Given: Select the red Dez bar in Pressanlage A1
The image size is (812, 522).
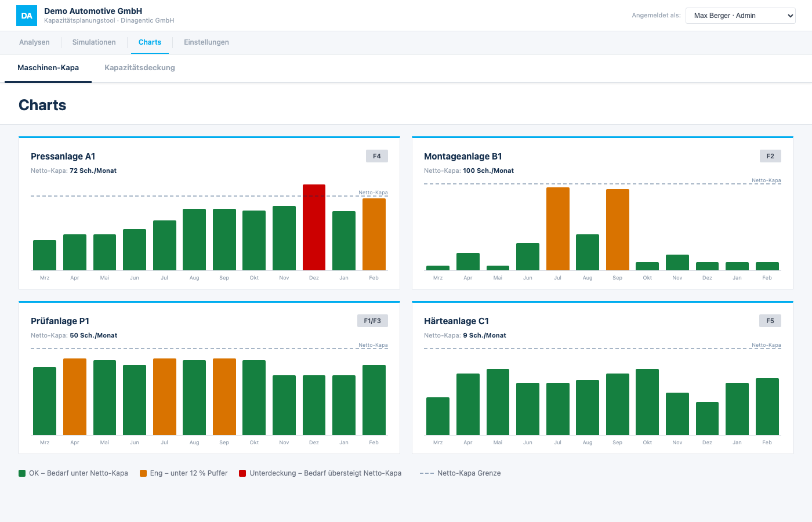Looking at the screenshot, I should click(314, 227).
